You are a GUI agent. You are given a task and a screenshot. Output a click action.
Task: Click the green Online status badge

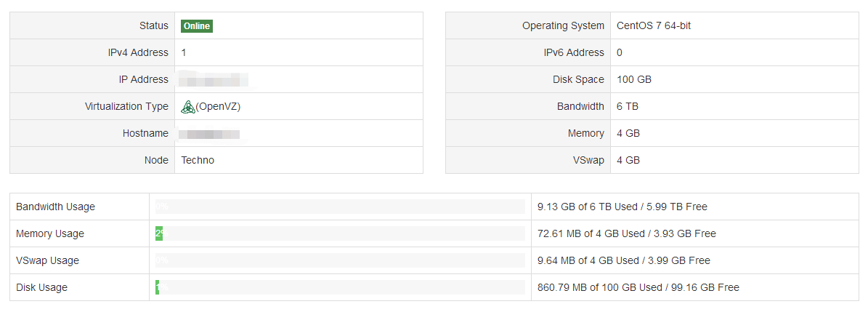(x=197, y=26)
